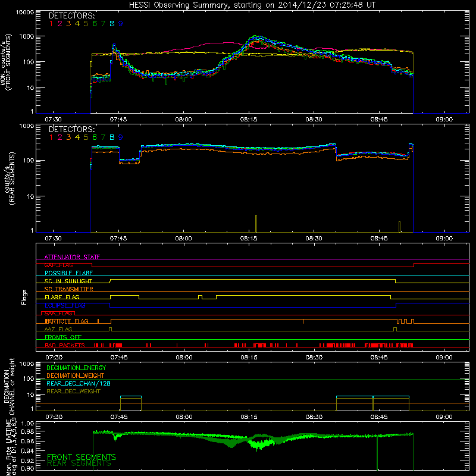This screenshot has height=476, width=476.
Task: Click the FRONTS_OFF flag label
Action: click(63, 337)
